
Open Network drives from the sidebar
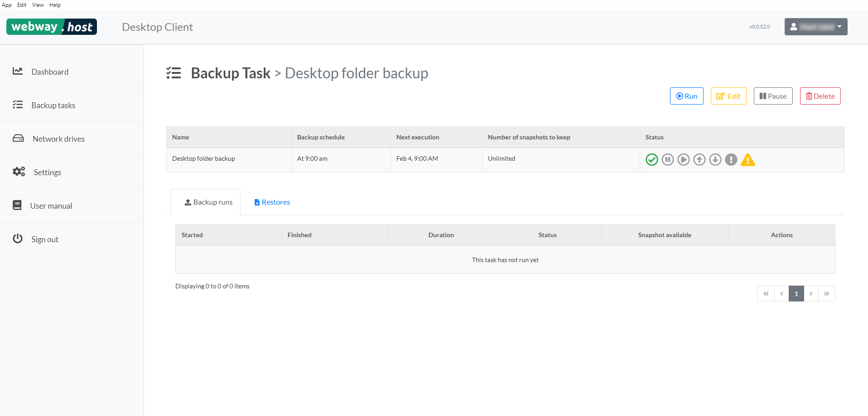pyautogui.click(x=58, y=139)
